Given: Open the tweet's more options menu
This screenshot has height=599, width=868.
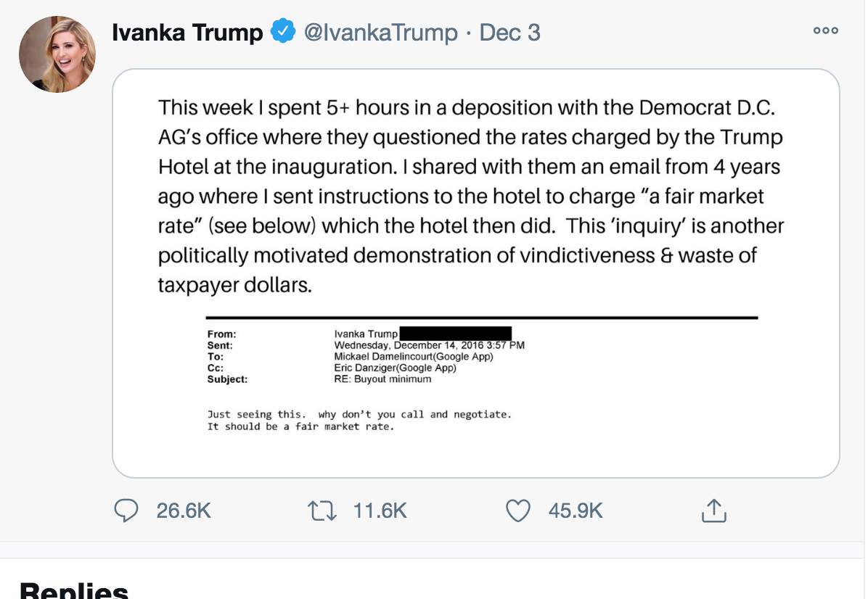Looking at the screenshot, I should click(x=825, y=30).
